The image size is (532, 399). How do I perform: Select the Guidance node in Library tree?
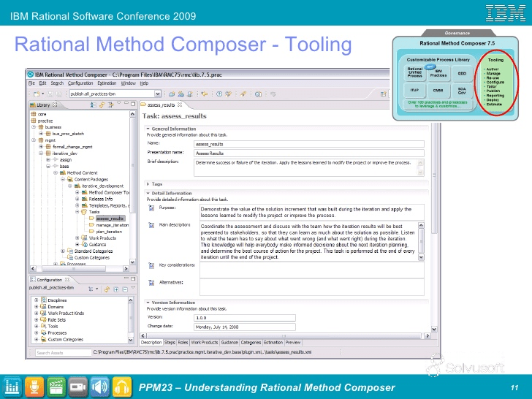pyautogui.click(x=97, y=245)
